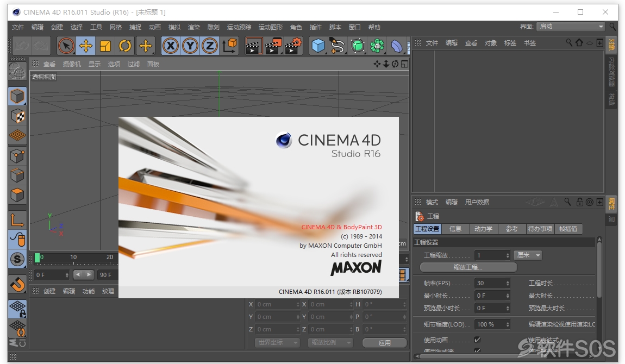Viewport: 625px width, 364px height.
Task: Open render settings gear clapperboard icon
Action: coord(293,46)
